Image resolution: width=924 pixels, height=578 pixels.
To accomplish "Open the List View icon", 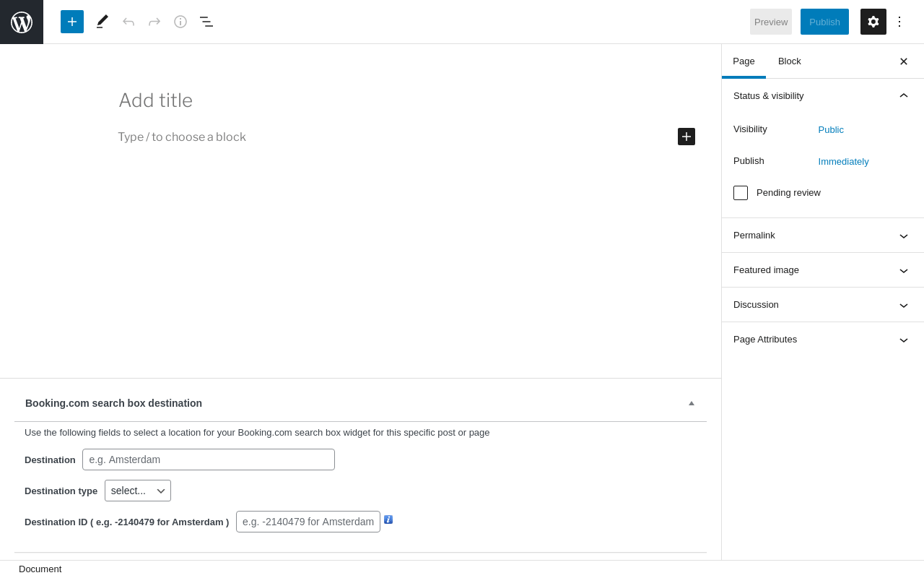I will 206,22.
